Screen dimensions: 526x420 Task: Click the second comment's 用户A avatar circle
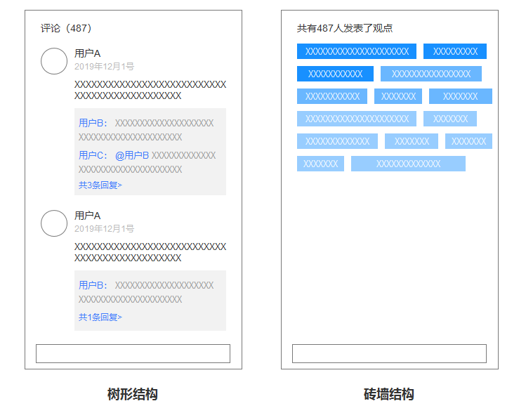pos(54,223)
